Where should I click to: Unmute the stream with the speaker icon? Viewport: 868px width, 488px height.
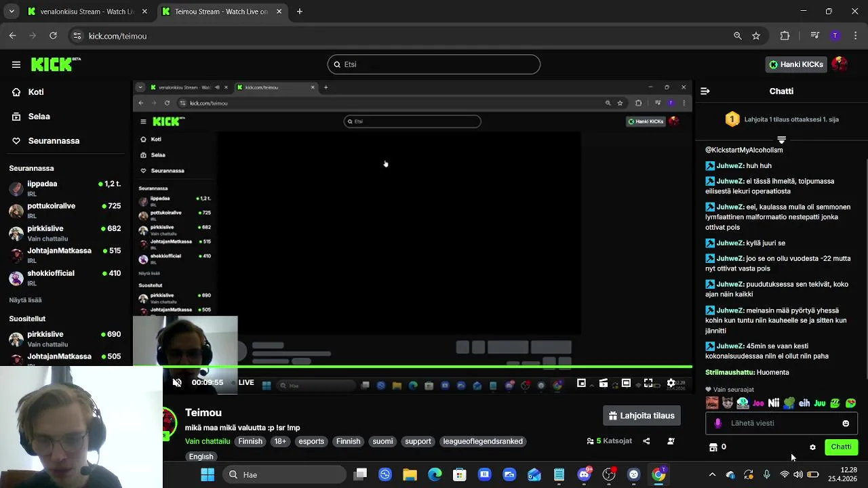[177, 383]
